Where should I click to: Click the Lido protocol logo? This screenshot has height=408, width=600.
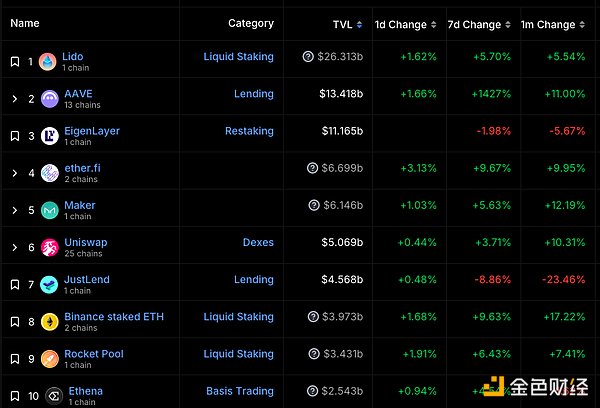[48, 62]
